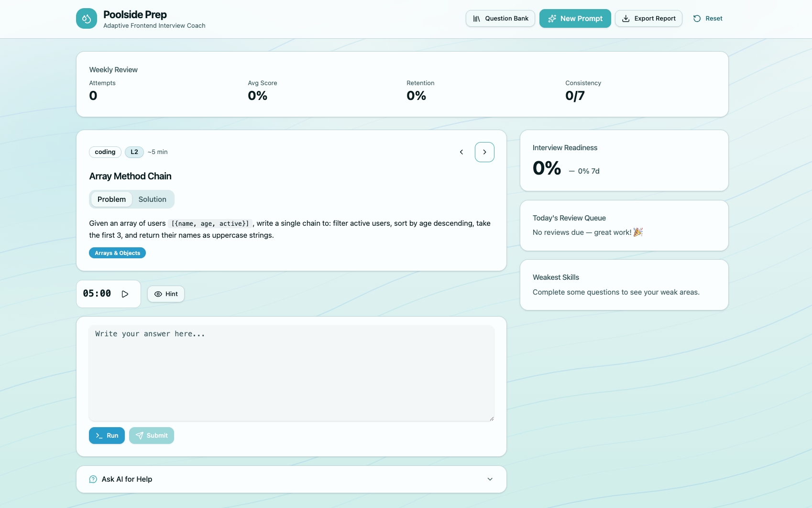812x508 pixels.
Task: Click the Consistency 0/7 value
Action: [575, 96]
